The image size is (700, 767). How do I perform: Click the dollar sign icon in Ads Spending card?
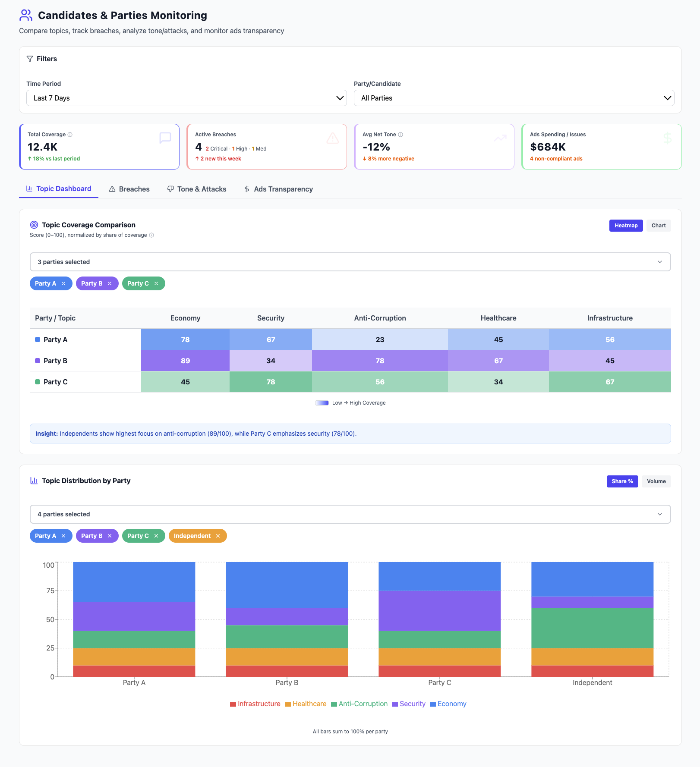(x=668, y=138)
